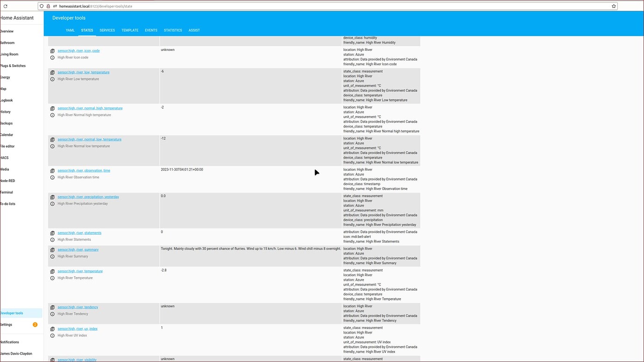Copy entity ID for High River UV index

tap(52, 328)
